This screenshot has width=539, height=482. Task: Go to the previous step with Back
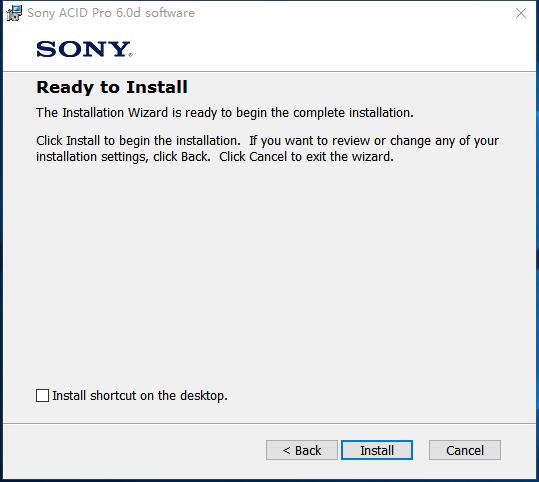point(301,450)
